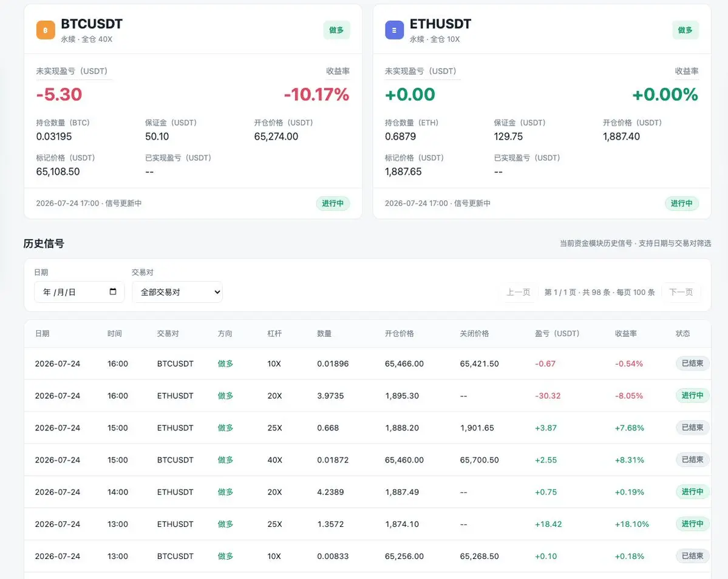Click the 方向 column header
Image resolution: width=728 pixels, height=579 pixels.
225,334
